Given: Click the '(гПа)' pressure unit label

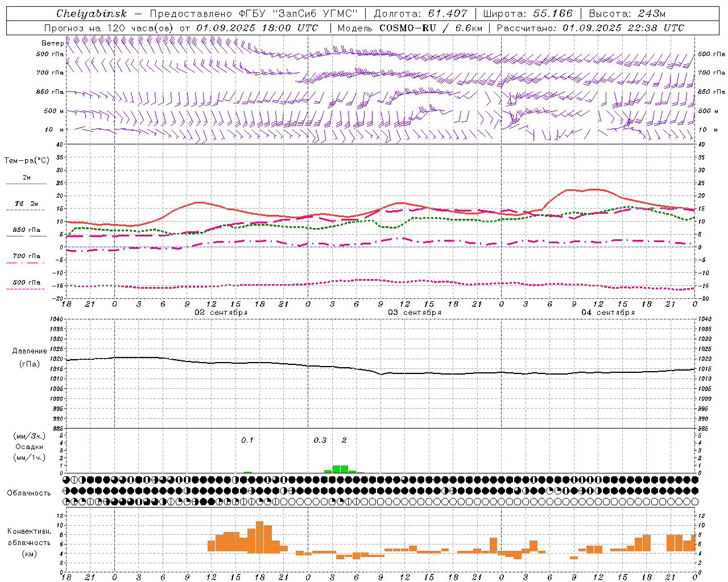Looking at the screenshot, I should click(x=29, y=364).
